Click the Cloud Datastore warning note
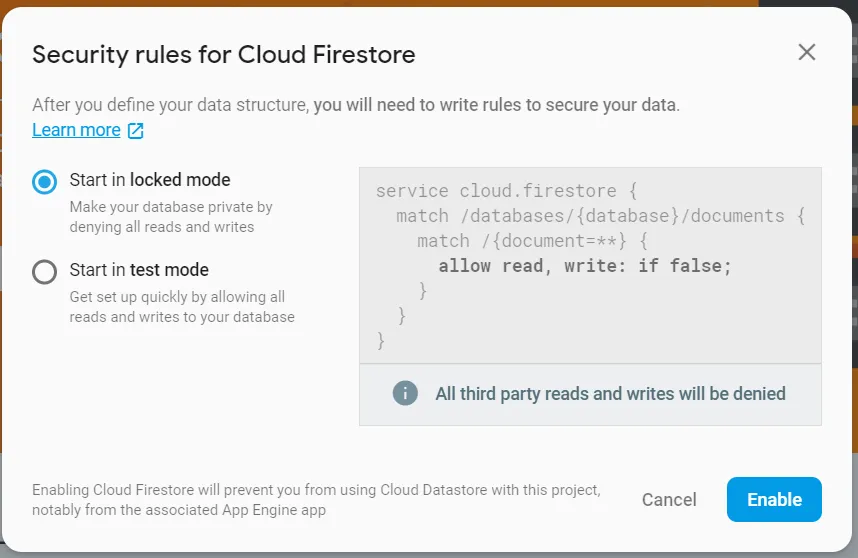The width and height of the screenshot is (858, 558). tap(316, 499)
